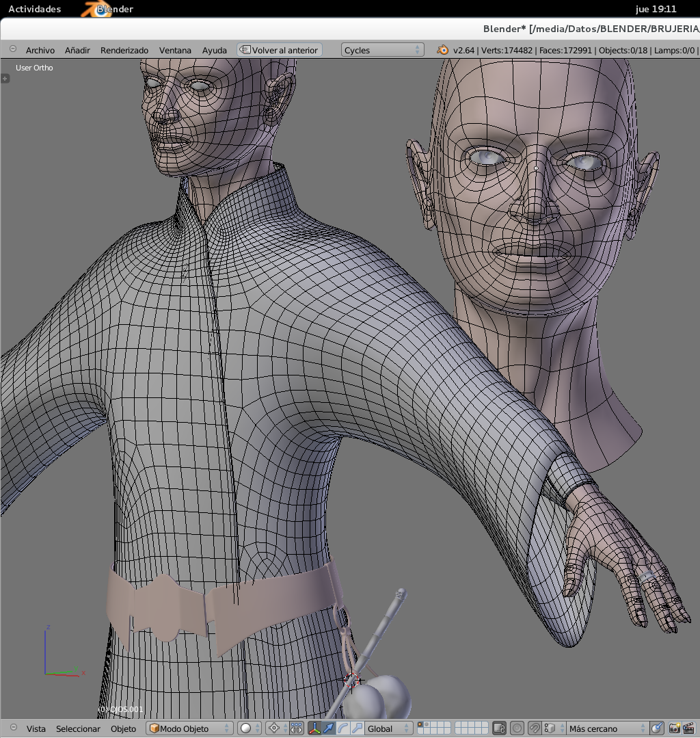Expand the tool shelf with plus icon
The image size is (700, 738).
[x=5, y=79]
